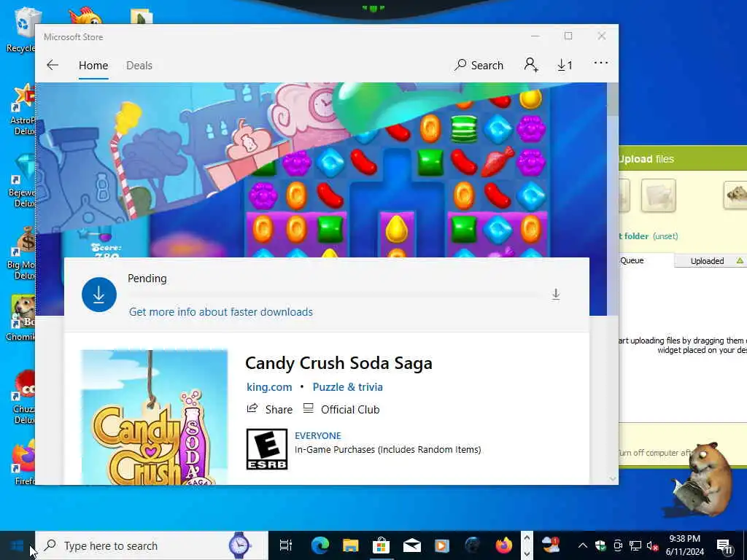Select the Firefox desktop shortcut

pyautogui.click(x=24, y=463)
